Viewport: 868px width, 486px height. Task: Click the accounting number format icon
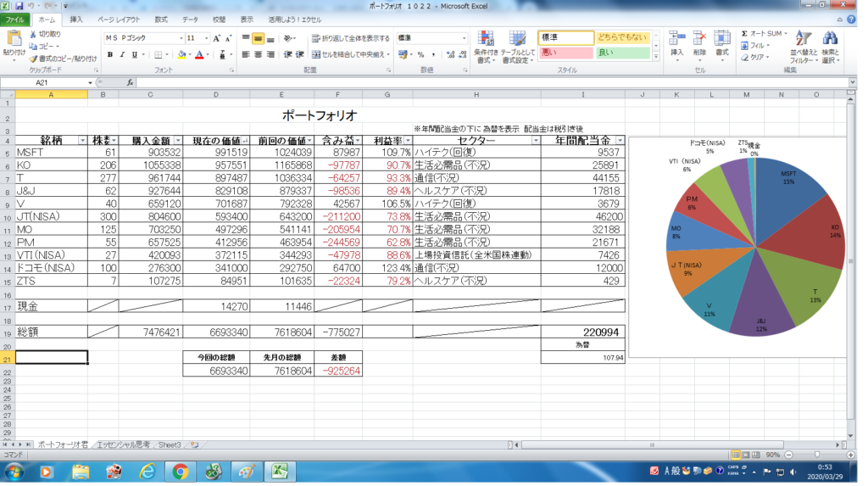(x=403, y=55)
